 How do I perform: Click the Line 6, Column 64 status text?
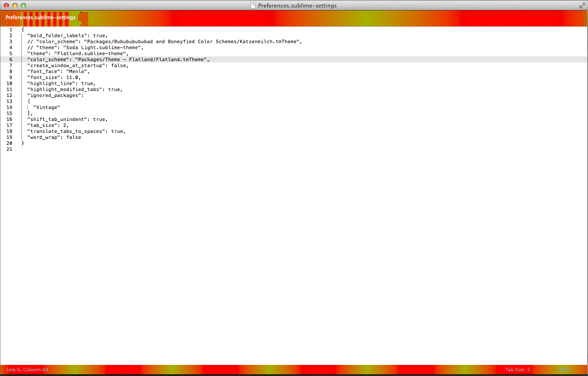click(27, 370)
